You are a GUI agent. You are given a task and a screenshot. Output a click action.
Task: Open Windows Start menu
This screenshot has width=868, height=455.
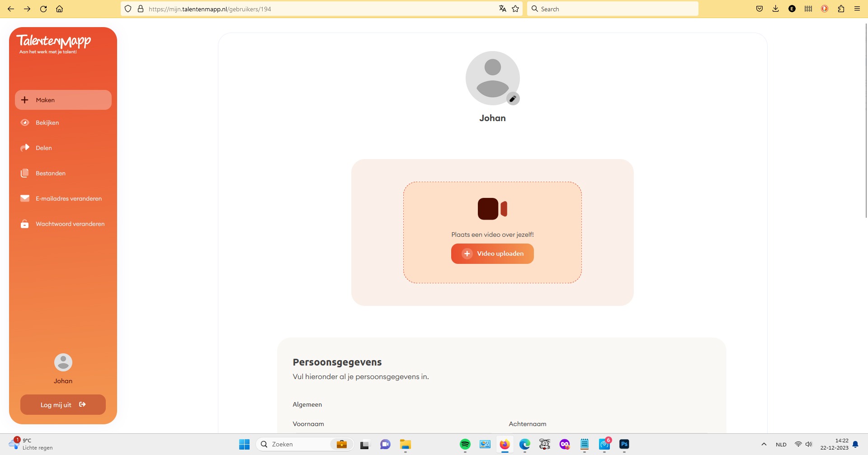(244, 444)
